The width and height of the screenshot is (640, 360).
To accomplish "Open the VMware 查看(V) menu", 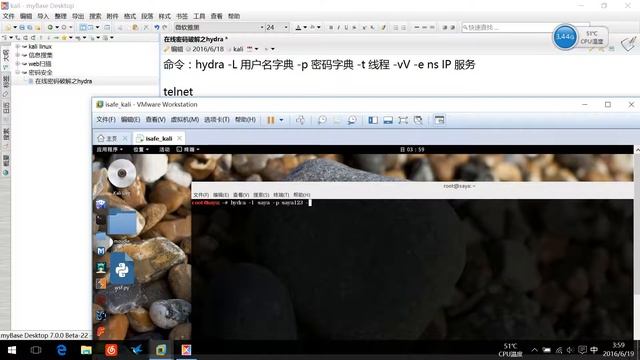I will (x=156, y=120).
